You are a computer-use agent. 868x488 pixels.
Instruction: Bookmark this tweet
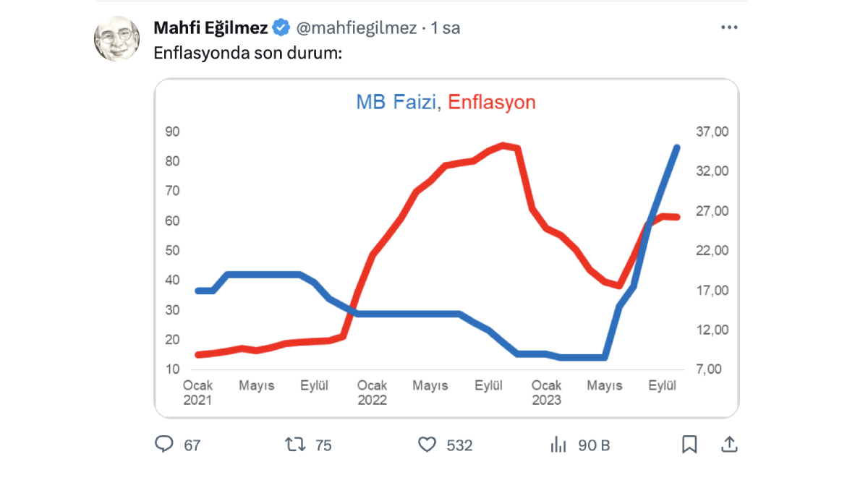(x=689, y=444)
